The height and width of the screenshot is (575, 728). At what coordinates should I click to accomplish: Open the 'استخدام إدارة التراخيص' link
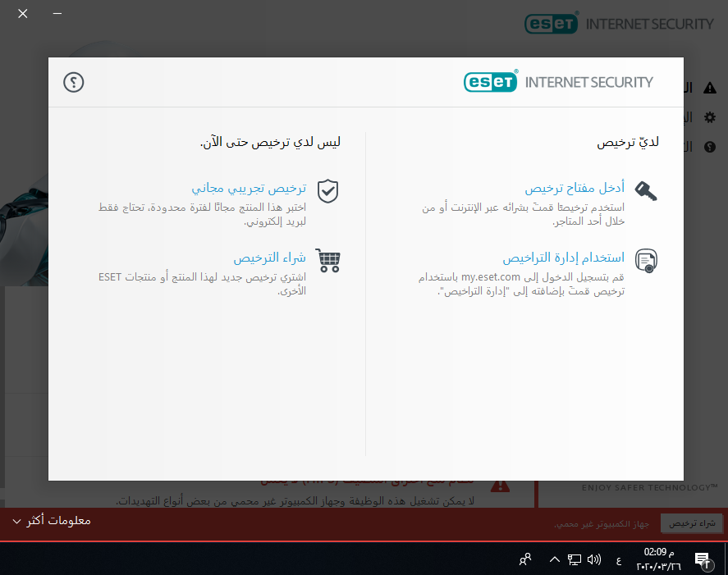point(563,258)
